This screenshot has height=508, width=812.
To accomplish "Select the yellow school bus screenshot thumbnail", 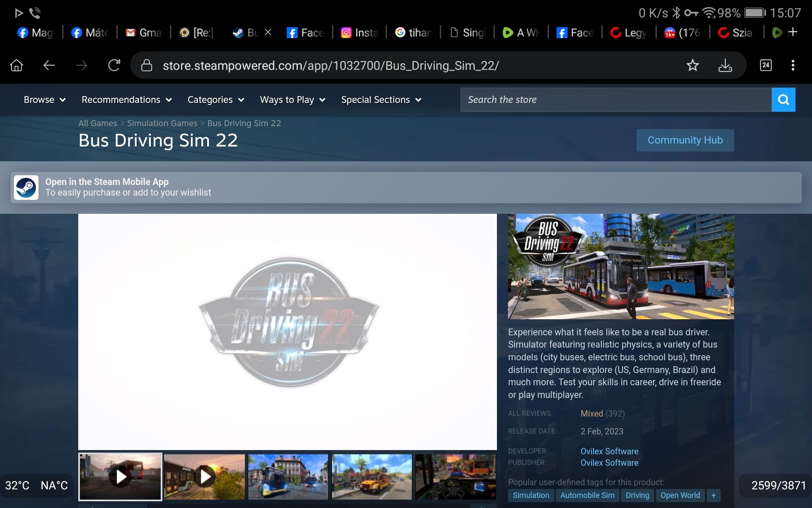I will (372, 477).
